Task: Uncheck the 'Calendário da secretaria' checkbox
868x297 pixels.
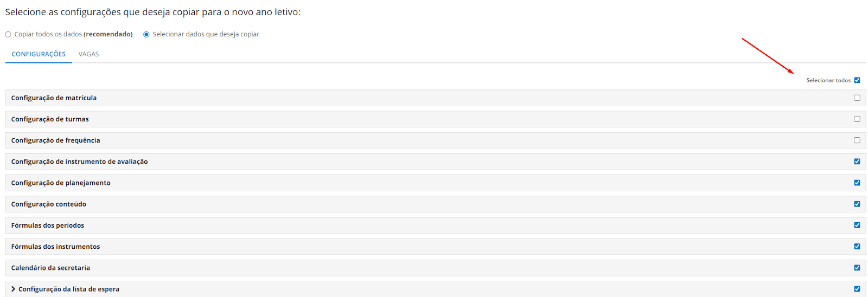Action: (x=857, y=268)
